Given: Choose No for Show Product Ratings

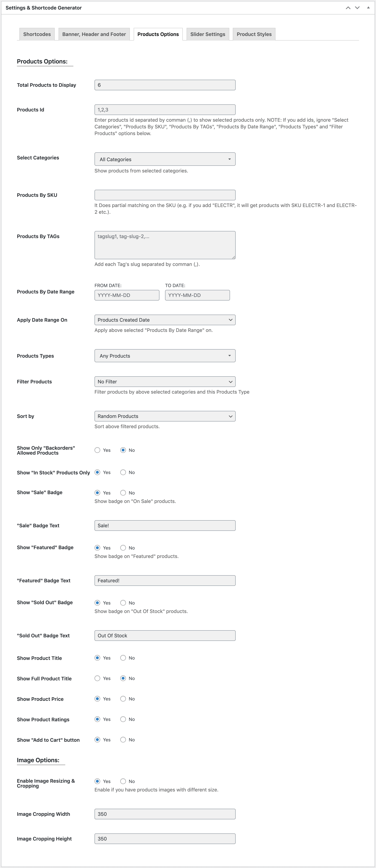Looking at the screenshot, I should (123, 719).
